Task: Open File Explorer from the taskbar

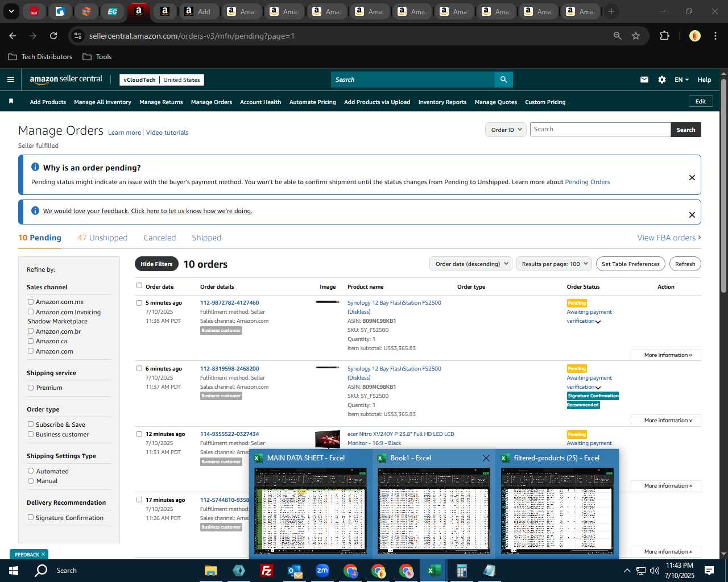Action: [x=211, y=571]
